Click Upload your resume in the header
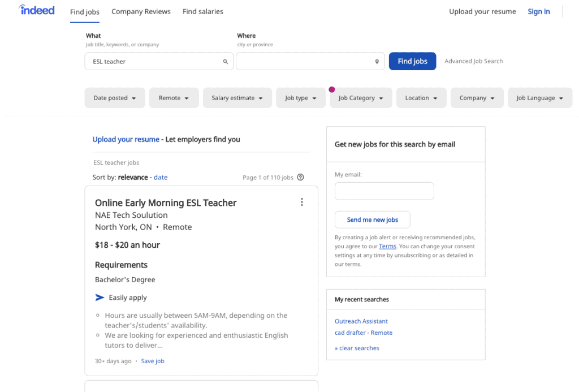Screen dimensions: 579x392 (x=482, y=11)
